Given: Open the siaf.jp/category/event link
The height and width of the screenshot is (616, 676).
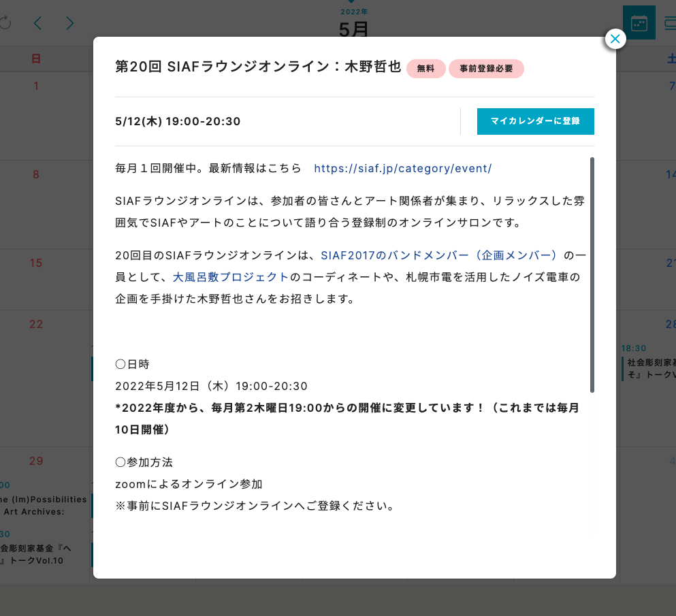Looking at the screenshot, I should (x=402, y=168).
